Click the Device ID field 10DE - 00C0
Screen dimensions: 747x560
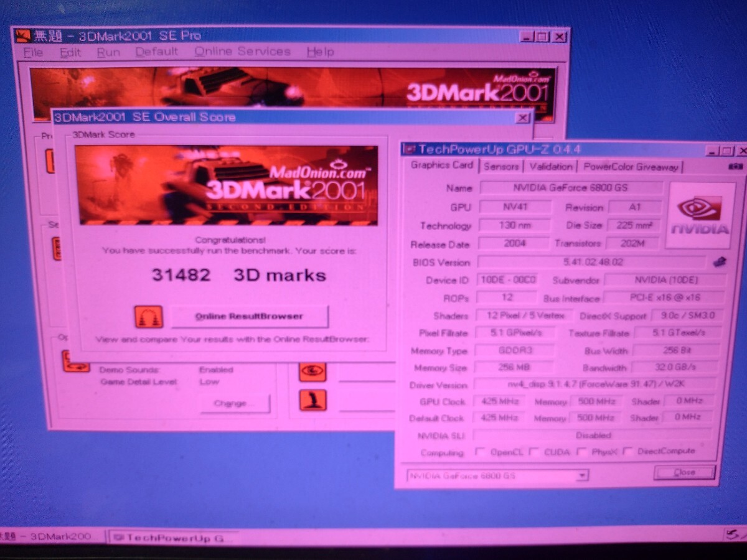pos(507,280)
